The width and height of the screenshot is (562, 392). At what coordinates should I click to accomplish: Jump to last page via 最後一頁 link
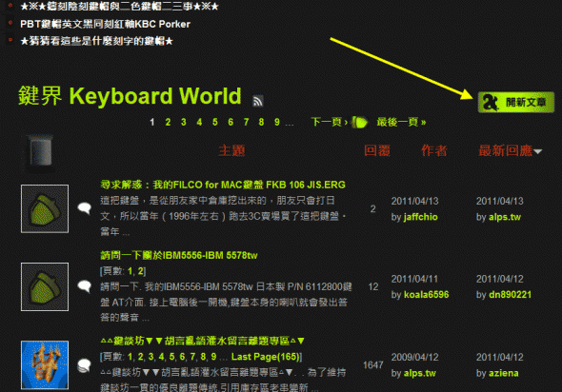coord(401,122)
